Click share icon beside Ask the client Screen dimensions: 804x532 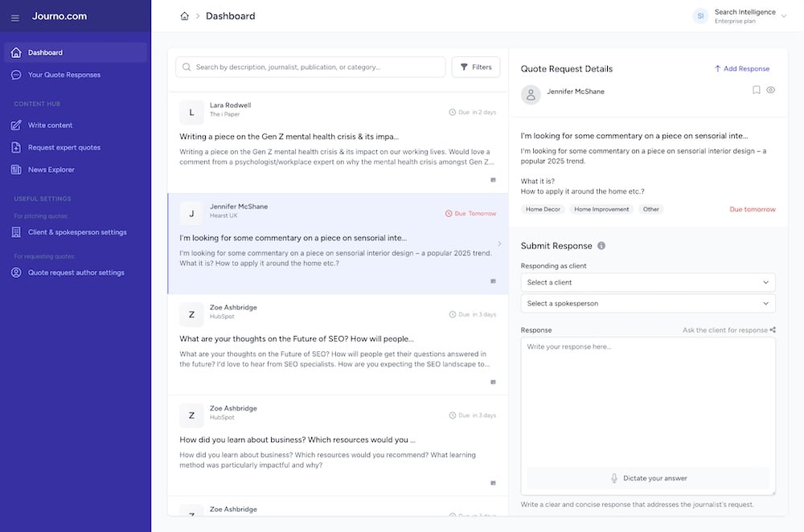click(773, 330)
